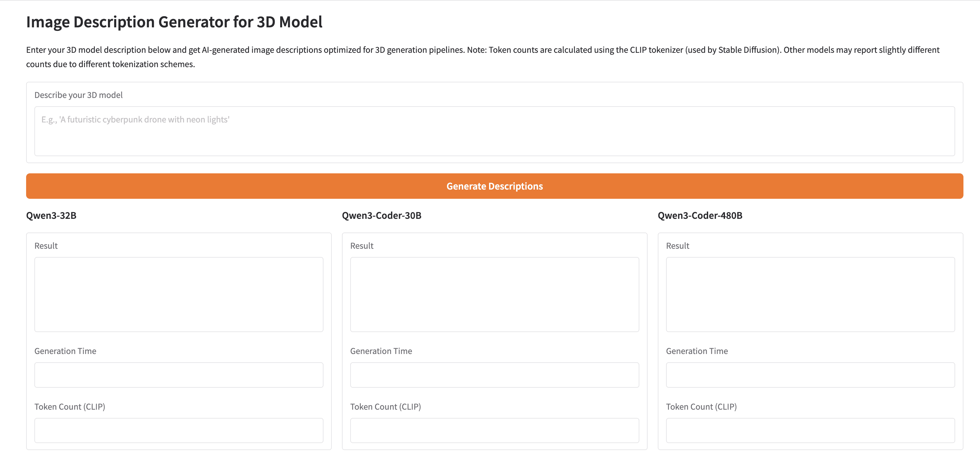Click the Result label under Qwen3-32B
The width and height of the screenshot is (980, 472).
click(46, 246)
